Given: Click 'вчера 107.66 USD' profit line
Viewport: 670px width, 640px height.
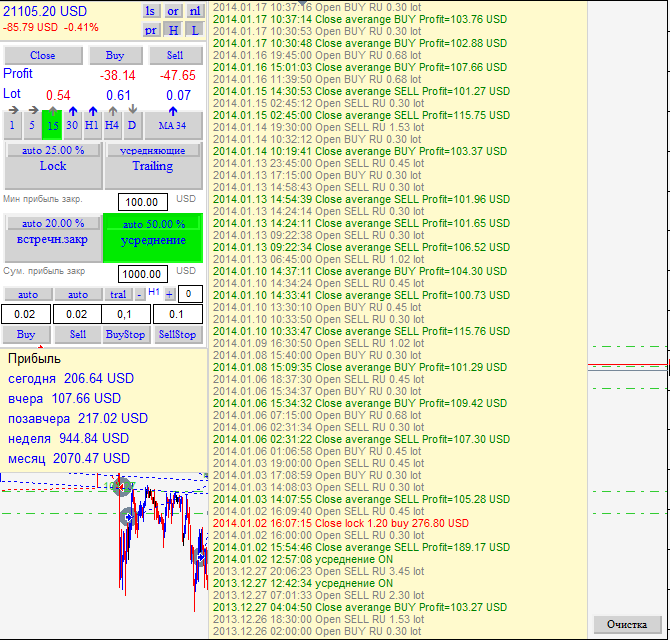Looking at the screenshot, I should [65, 399].
